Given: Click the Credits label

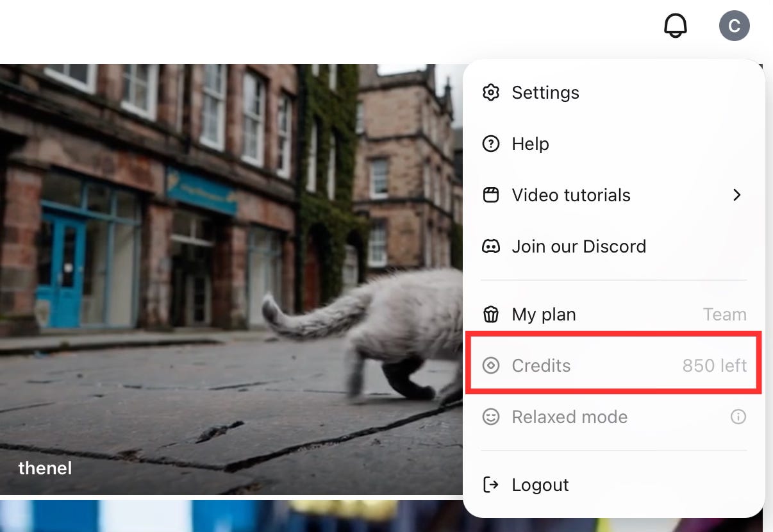Looking at the screenshot, I should pyautogui.click(x=541, y=365).
